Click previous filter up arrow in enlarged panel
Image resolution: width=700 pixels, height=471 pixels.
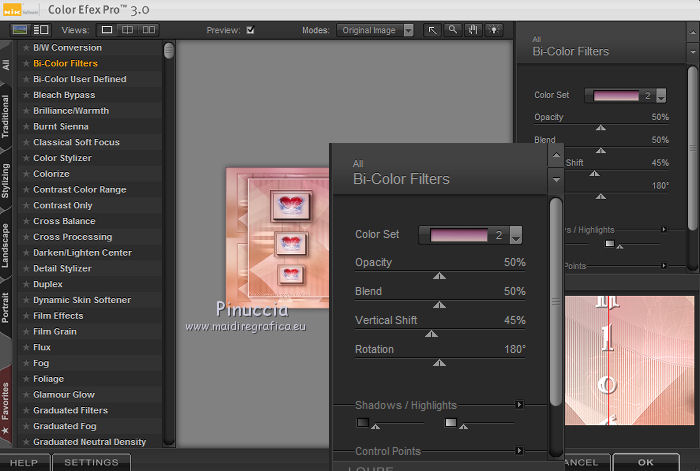click(x=556, y=156)
